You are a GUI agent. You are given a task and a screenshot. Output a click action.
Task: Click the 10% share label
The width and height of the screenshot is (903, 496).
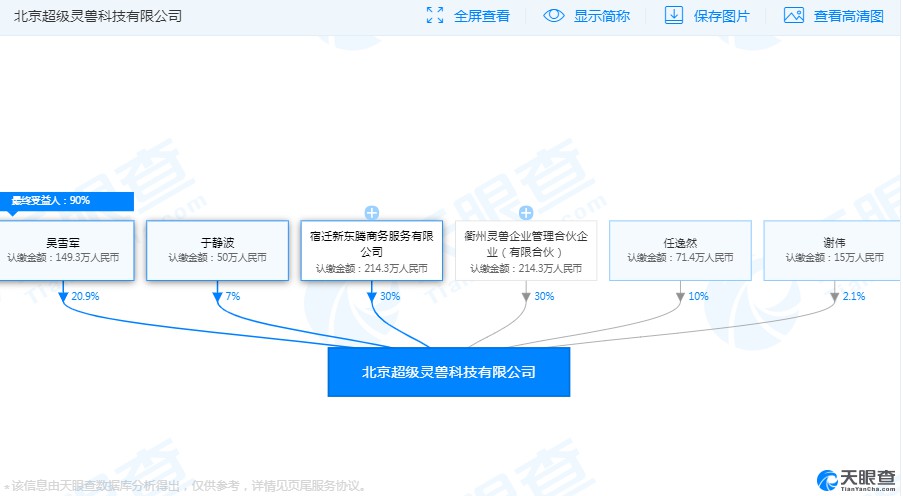click(x=698, y=296)
